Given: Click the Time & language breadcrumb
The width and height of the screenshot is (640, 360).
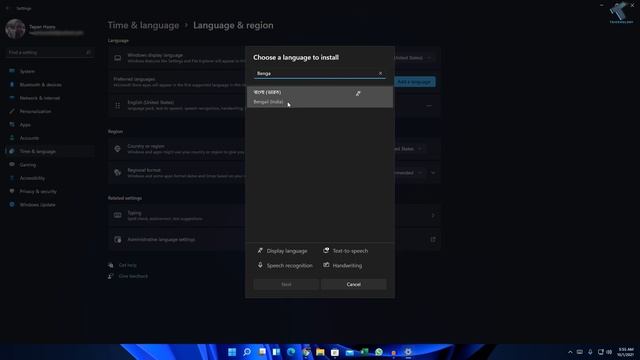Looking at the screenshot, I should tap(143, 25).
